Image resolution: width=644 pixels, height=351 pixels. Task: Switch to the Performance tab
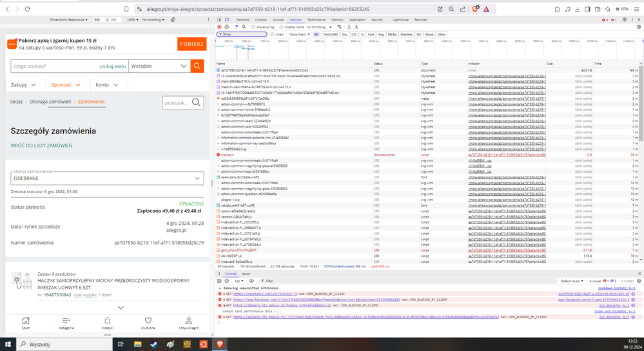pyautogui.click(x=317, y=20)
